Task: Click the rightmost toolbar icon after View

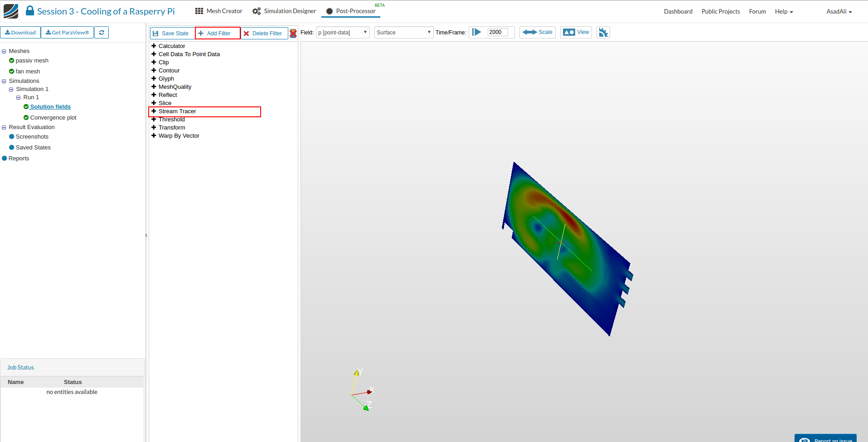Action: pyautogui.click(x=603, y=33)
